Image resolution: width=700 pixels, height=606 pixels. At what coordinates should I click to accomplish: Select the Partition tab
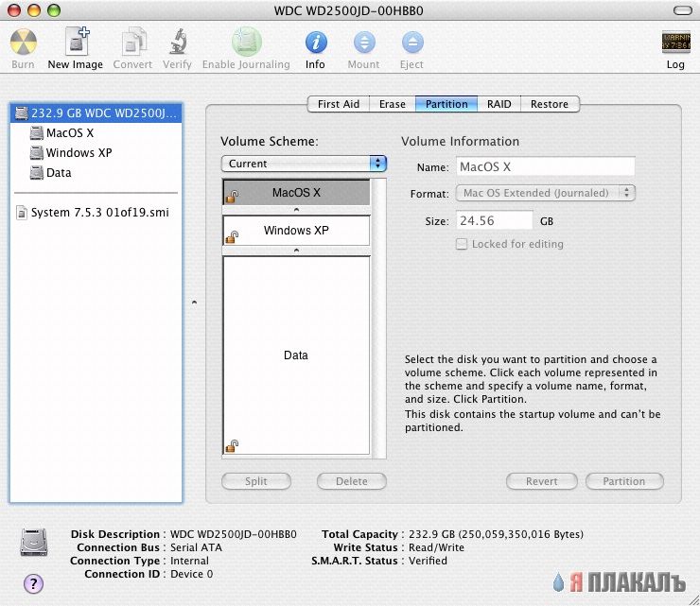click(x=446, y=104)
